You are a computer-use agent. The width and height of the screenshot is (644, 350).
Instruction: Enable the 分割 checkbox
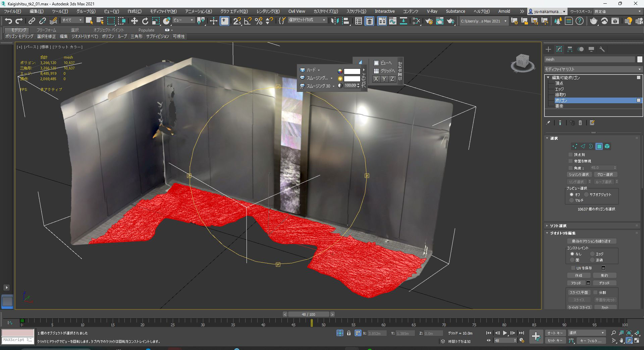click(x=595, y=292)
